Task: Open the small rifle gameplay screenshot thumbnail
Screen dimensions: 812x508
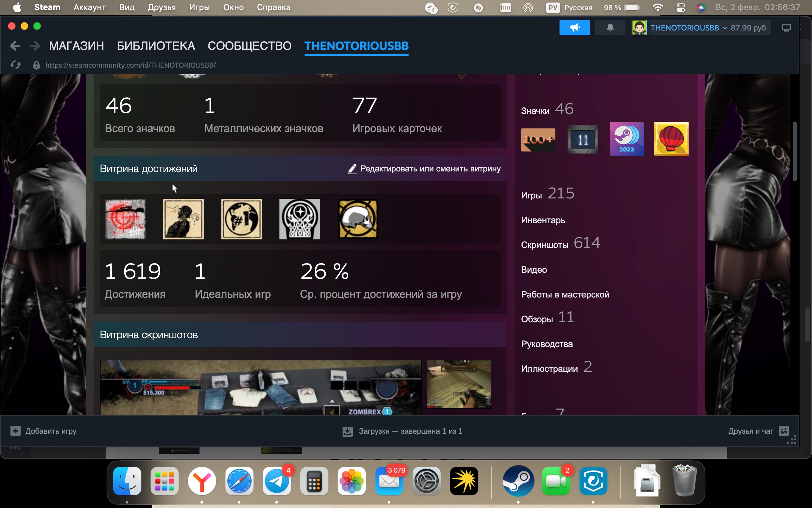Action: 459,384
